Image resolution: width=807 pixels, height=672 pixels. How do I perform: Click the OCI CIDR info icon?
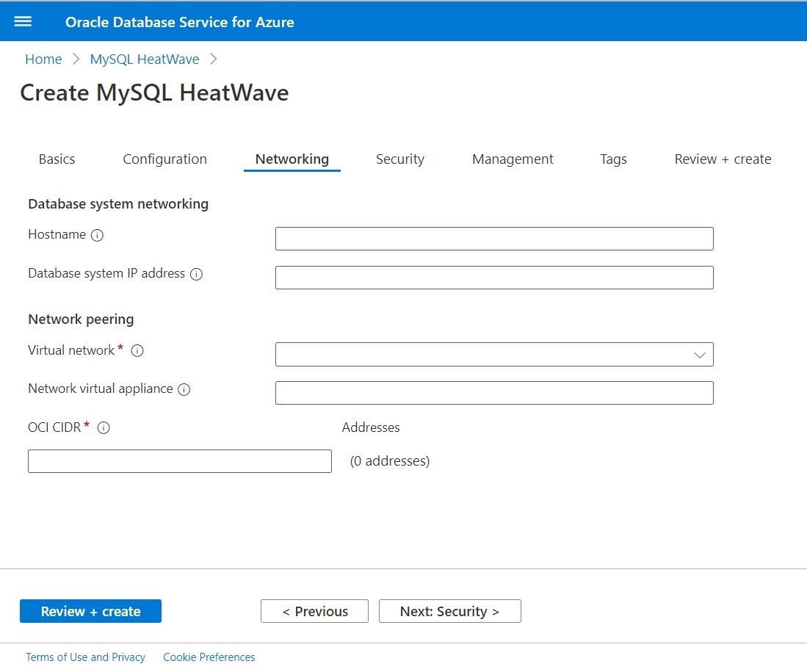[104, 428]
